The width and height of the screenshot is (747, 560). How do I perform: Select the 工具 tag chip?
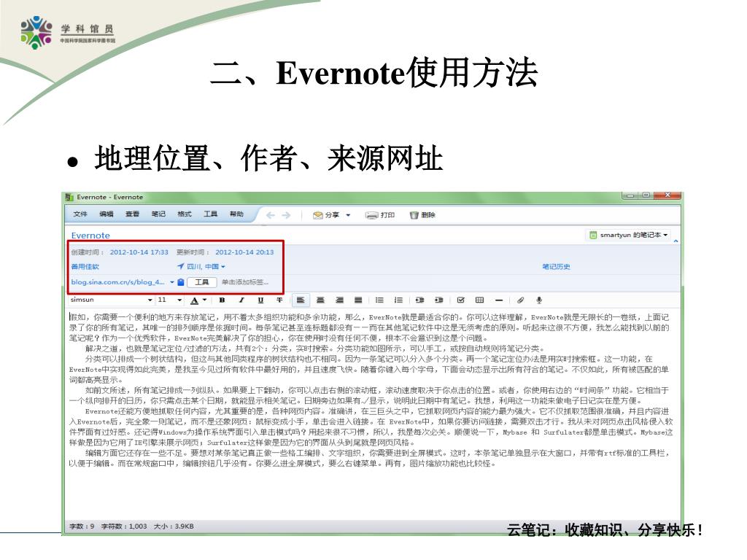point(202,282)
